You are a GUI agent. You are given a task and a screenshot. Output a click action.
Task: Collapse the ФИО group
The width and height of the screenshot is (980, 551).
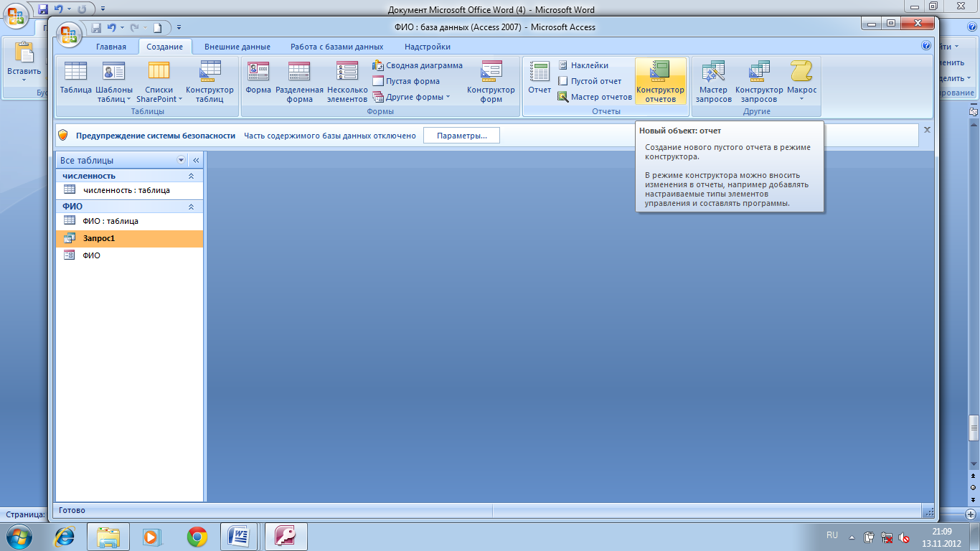click(191, 207)
